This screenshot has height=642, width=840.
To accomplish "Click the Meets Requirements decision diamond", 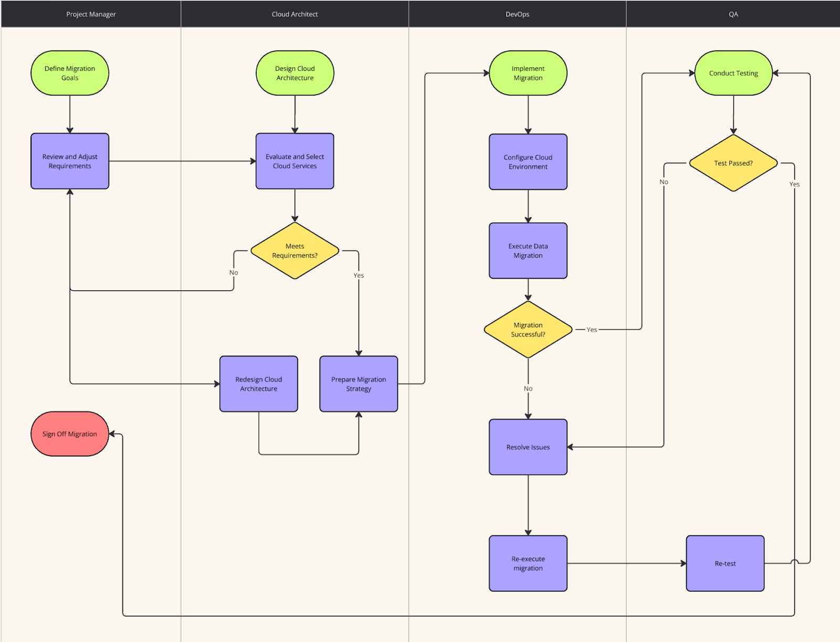I will click(x=295, y=251).
